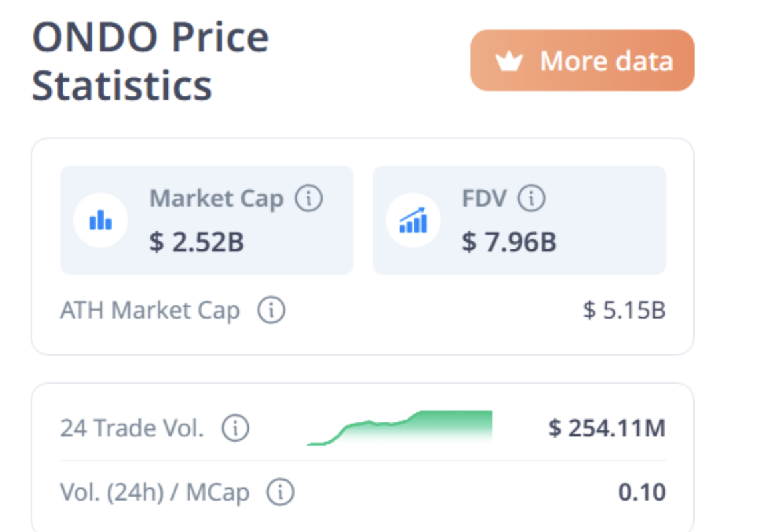Screen dimensions: 781x532
Task: Open the FDV info tooltip icon
Action: pyautogui.click(x=531, y=198)
